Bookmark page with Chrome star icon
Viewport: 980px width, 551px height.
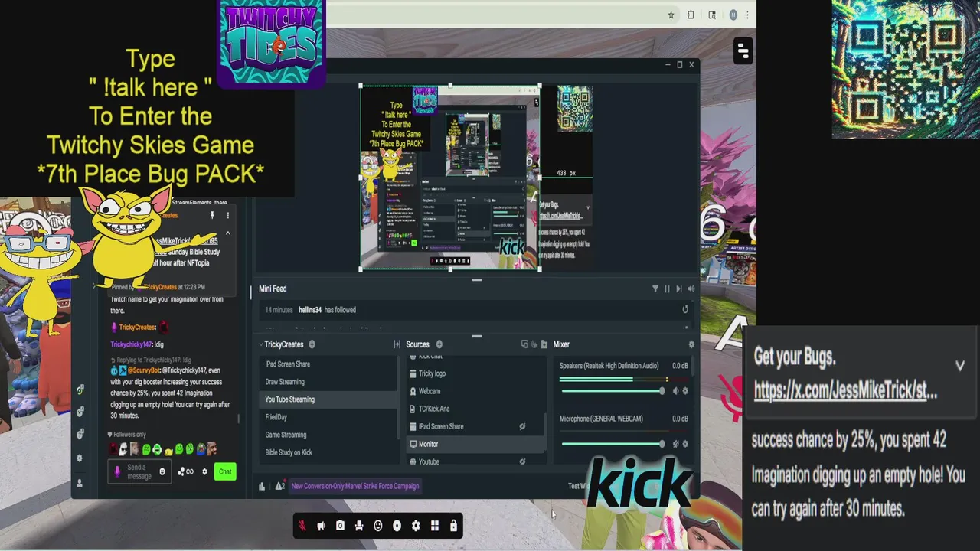pos(671,15)
